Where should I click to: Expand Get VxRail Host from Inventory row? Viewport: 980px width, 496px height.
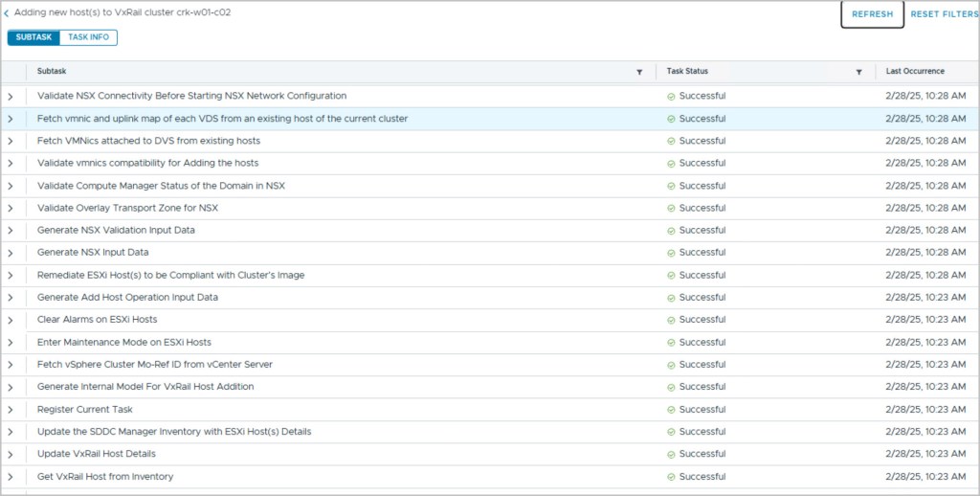(x=11, y=477)
